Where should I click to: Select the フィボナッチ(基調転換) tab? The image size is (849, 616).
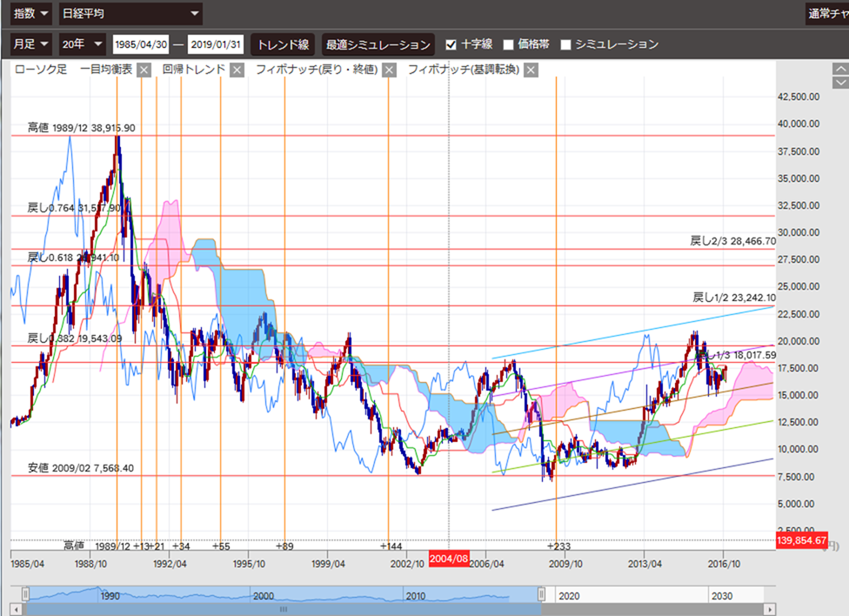click(x=464, y=70)
